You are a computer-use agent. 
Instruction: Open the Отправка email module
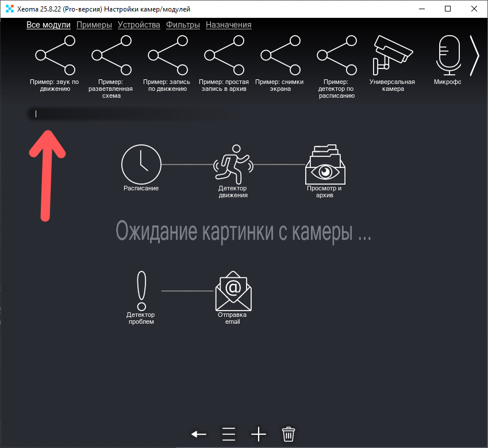(232, 290)
